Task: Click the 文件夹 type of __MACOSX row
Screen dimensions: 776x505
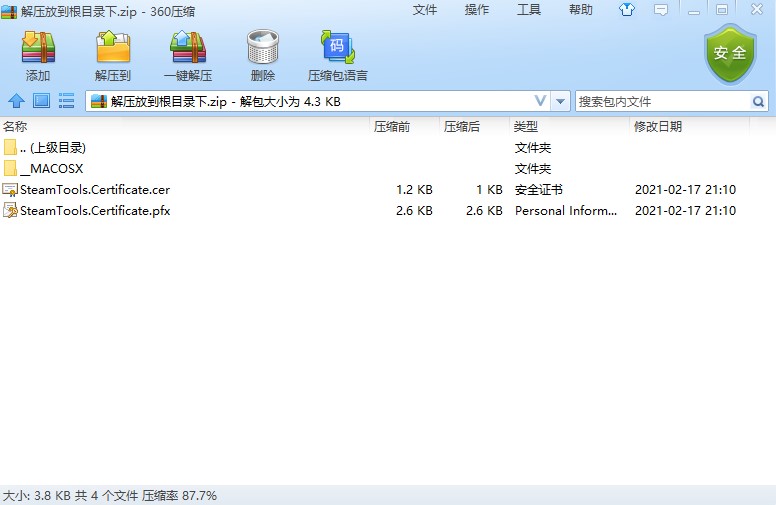Action: pyautogui.click(x=533, y=169)
